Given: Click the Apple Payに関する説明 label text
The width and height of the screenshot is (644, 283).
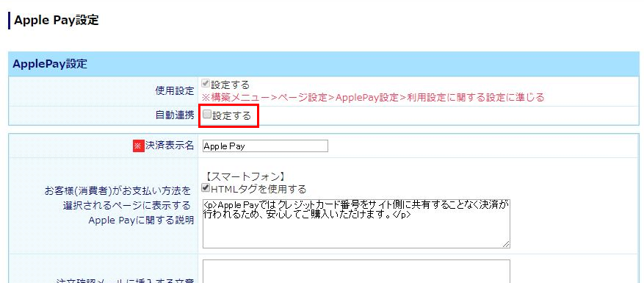Looking at the screenshot, I should tap(141, 221).
